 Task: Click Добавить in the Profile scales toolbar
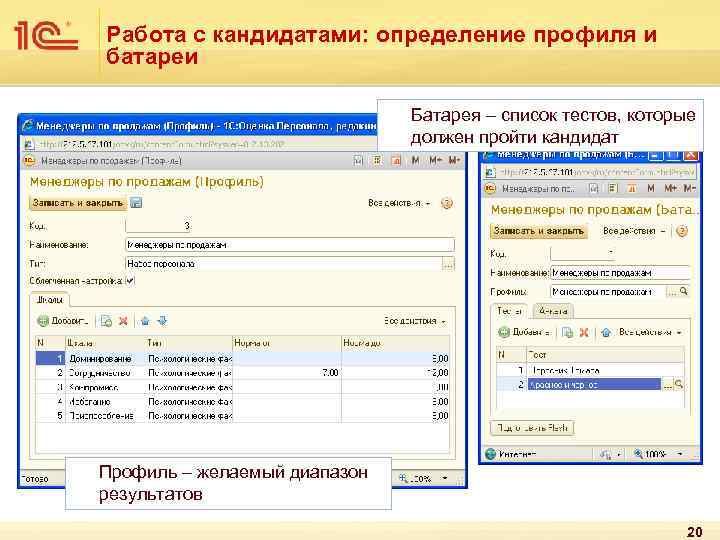(62, 321)
